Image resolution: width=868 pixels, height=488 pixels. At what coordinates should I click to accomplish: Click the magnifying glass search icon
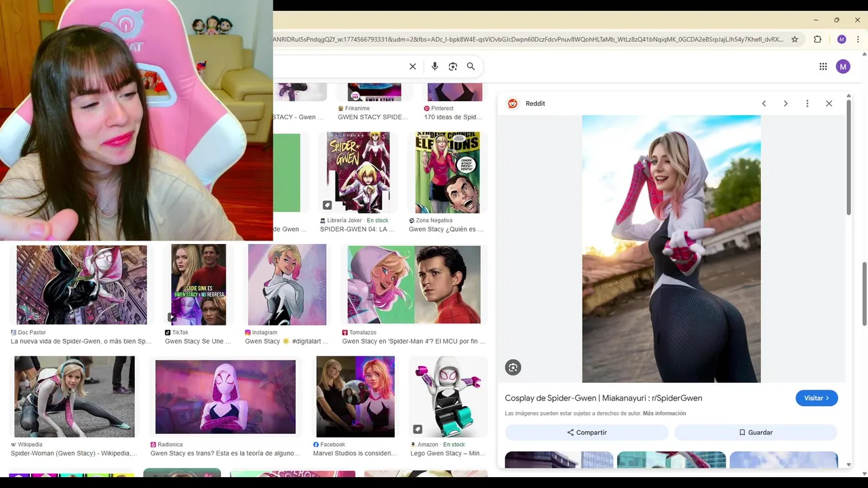(x=471, y=66)
